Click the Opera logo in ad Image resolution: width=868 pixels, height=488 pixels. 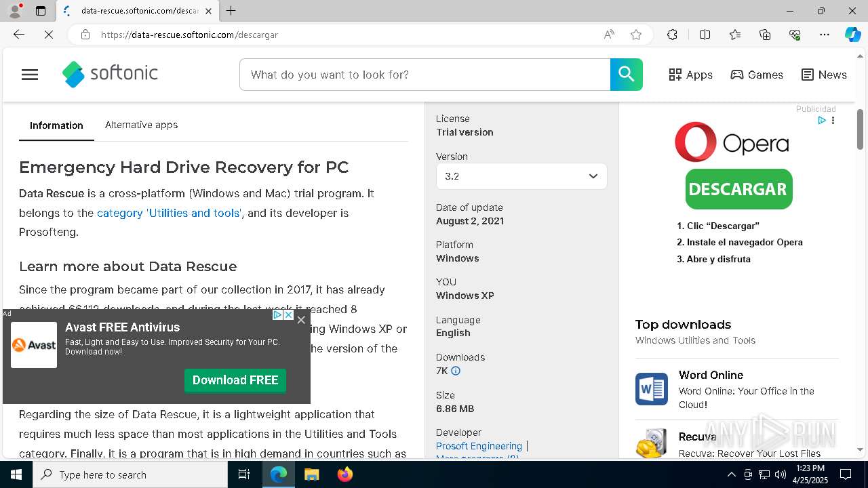pyautogui.click(x=732, y=142)
